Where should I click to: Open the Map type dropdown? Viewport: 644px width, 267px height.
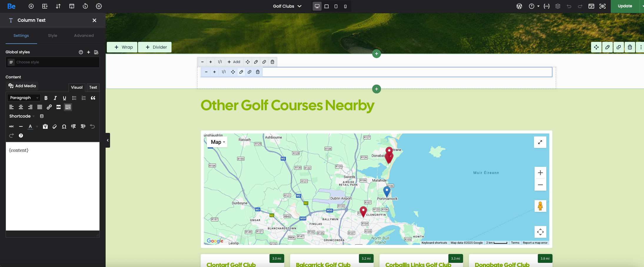pos(218,142)
